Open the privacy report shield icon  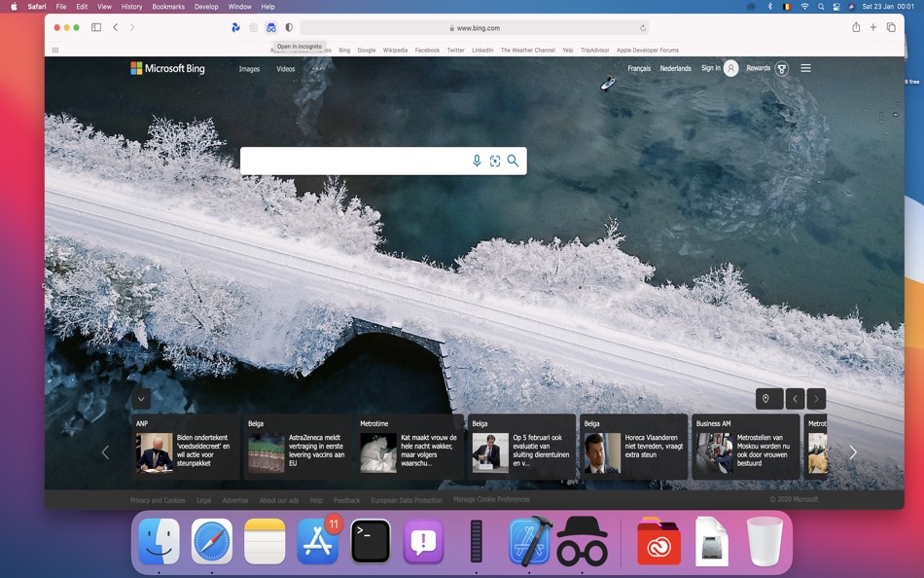click(x=289, y=27)
